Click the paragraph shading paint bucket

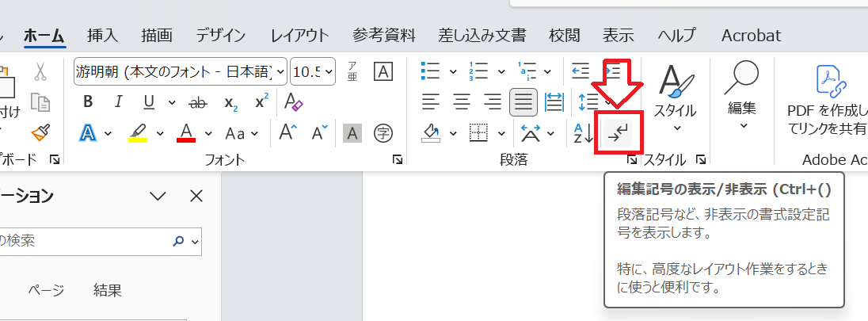point(431,133)
